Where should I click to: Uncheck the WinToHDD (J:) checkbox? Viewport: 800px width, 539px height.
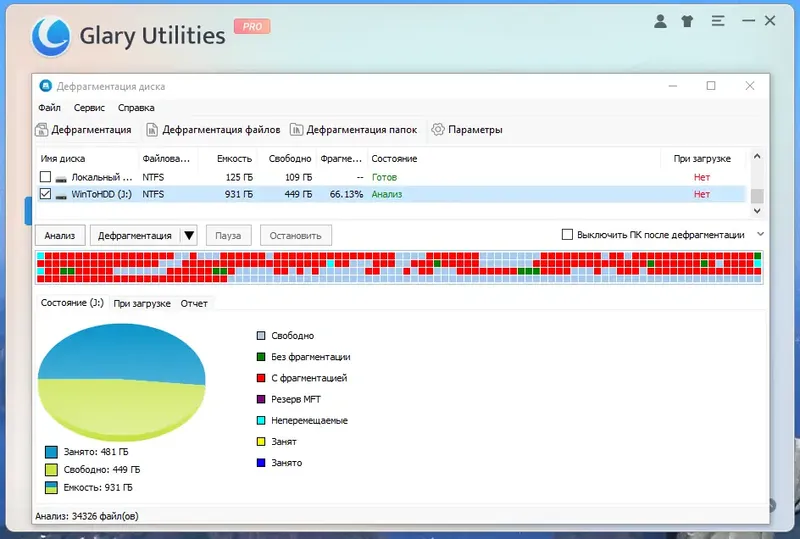pos(45,193)
